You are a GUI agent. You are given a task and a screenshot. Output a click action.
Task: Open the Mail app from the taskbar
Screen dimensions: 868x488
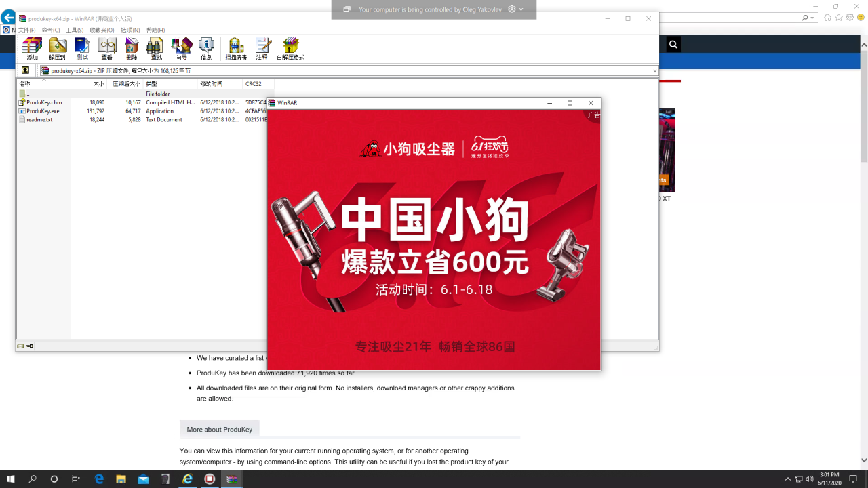(x=143, y=479)
